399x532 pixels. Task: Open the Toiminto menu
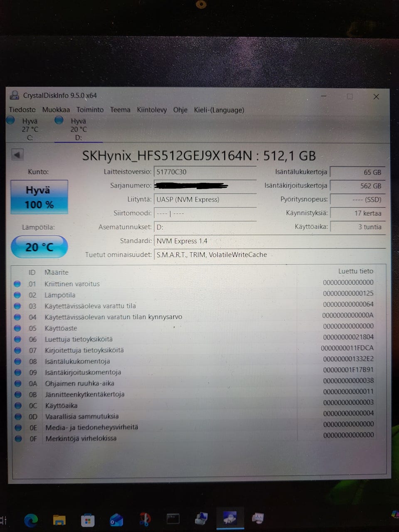pyautogui.click(x=90, y=110)
